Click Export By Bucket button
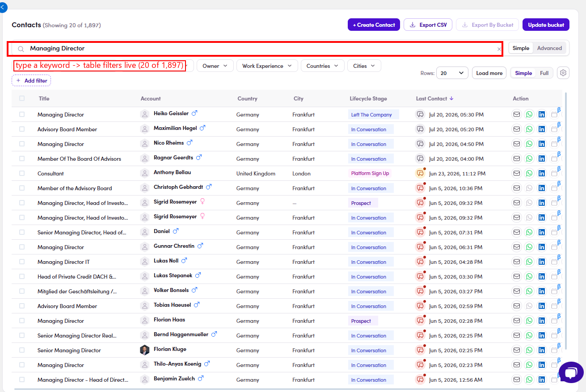 pos(488,25)
